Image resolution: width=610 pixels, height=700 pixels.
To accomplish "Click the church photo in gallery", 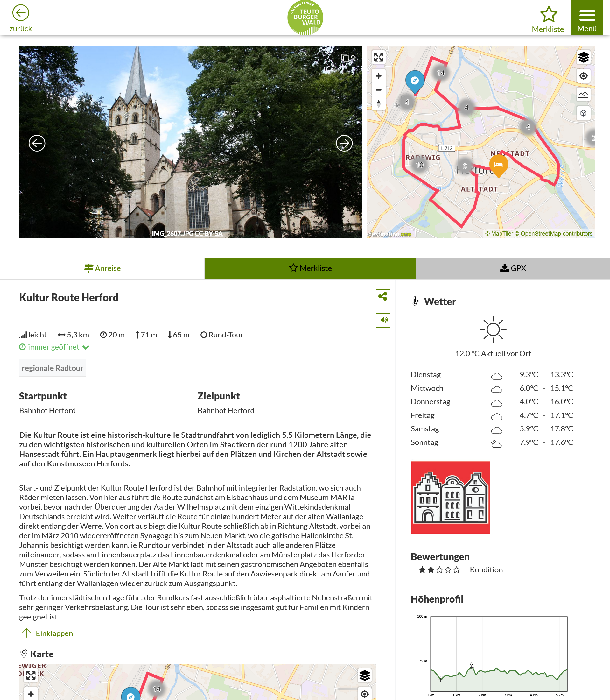I will click(190, 142).
